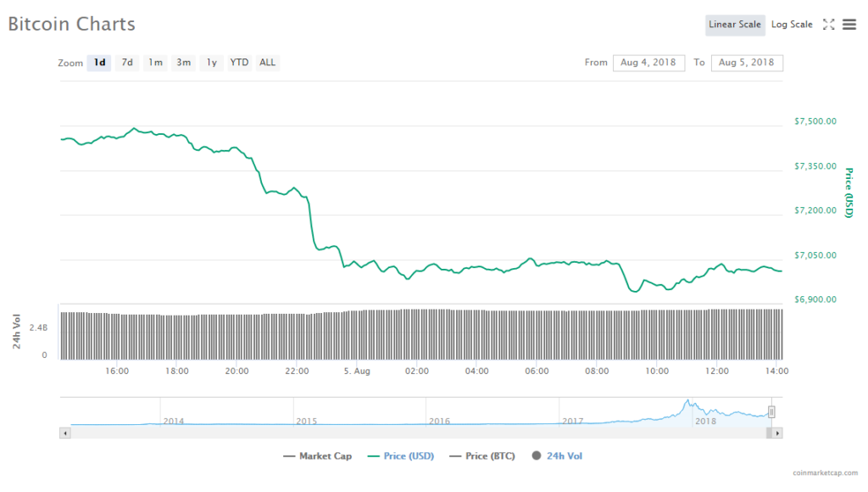Open the hamburger chart menu
Screen dimensions: 868x492
pos(849,25)
